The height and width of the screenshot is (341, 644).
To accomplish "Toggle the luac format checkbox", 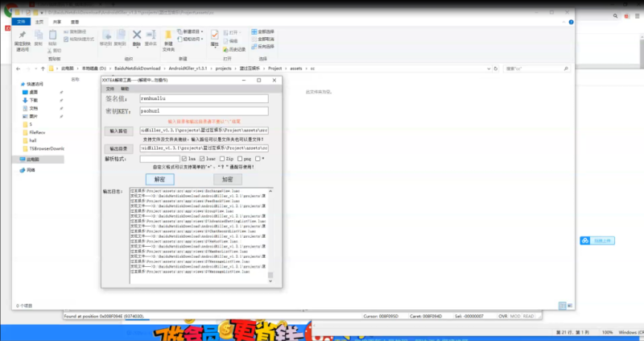I will point(203,159).
